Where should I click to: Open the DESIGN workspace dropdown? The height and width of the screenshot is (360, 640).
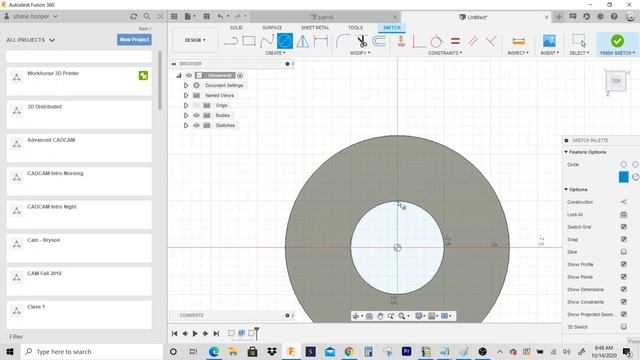(195, 40)
